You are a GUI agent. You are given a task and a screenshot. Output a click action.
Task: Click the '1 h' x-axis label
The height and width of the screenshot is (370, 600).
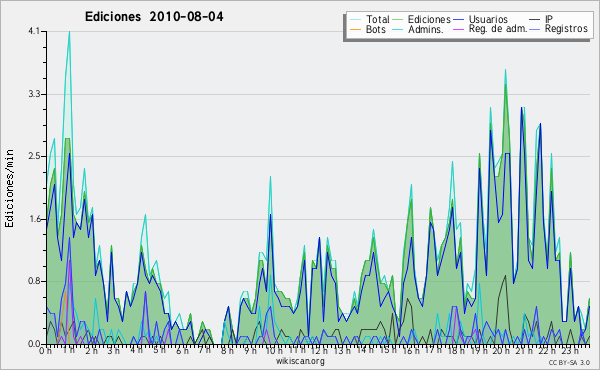tap(69, 350)
